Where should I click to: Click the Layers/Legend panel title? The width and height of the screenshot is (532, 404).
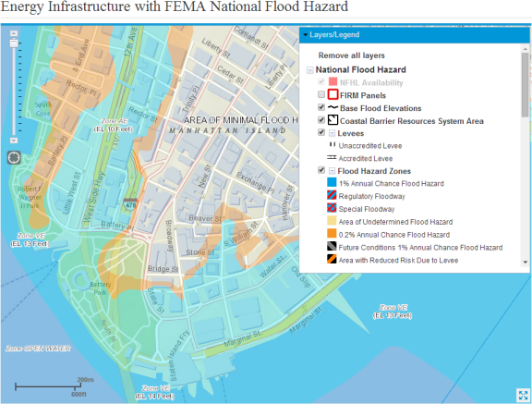click(334, 34)
